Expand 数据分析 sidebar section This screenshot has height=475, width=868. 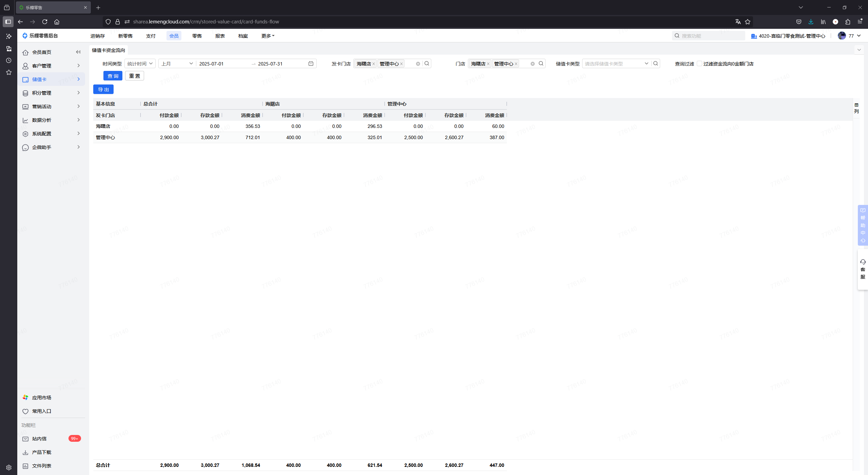click(51, 120)
